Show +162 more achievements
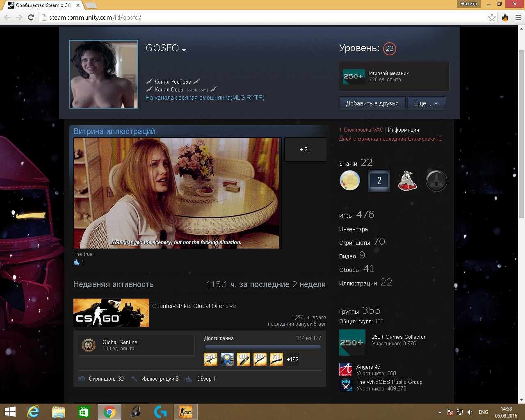The height and width of the screenshot is (420, 525). point(292,359)
